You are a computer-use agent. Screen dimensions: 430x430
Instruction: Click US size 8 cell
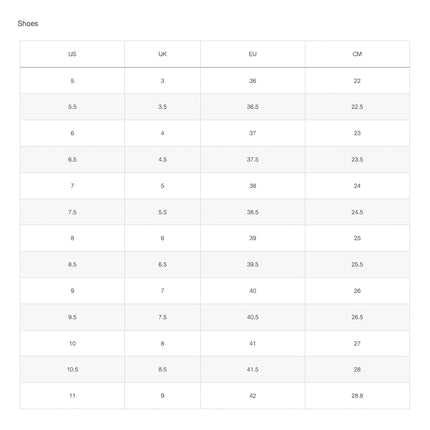coord(72,238)
